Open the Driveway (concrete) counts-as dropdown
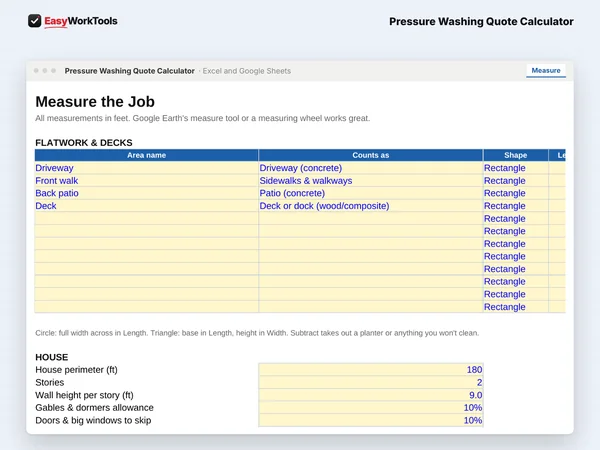 (x=371, y=168)
